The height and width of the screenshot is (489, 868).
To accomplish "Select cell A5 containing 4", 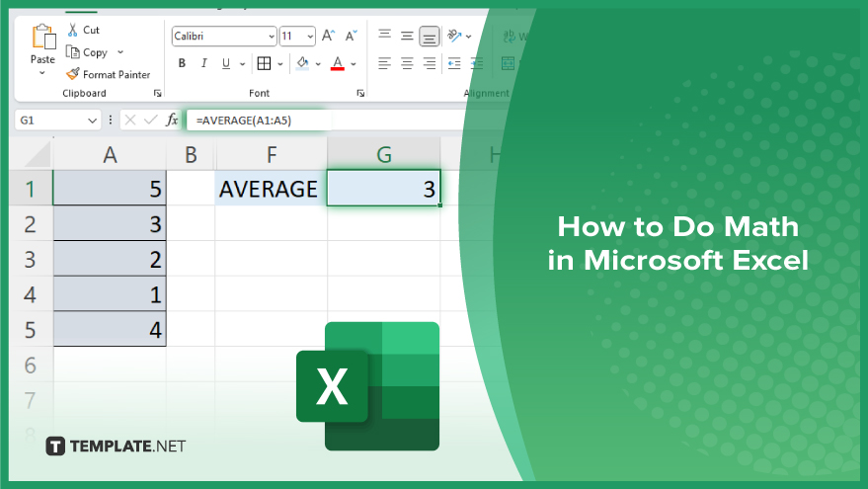I will 110,330.
